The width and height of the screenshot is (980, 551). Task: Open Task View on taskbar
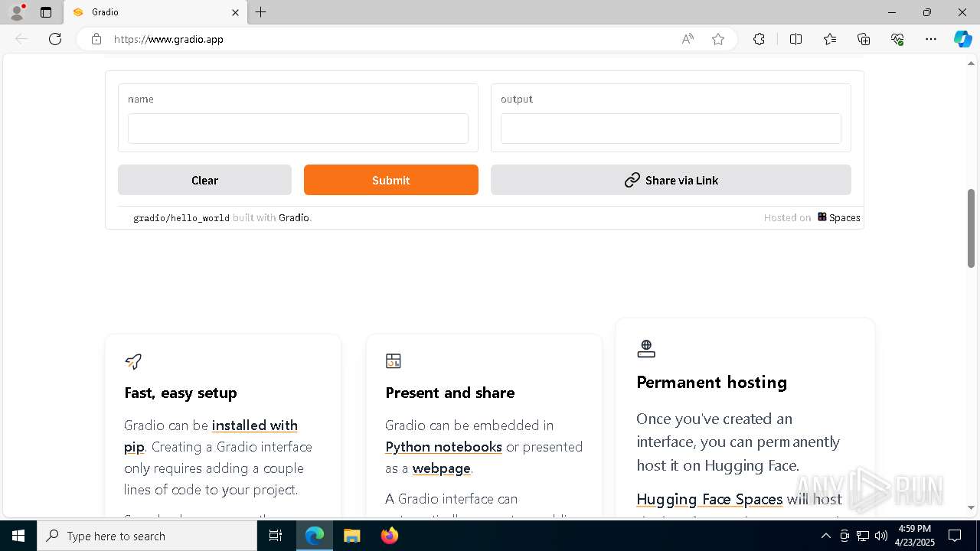pyautogui.click(x=276, y=536)
